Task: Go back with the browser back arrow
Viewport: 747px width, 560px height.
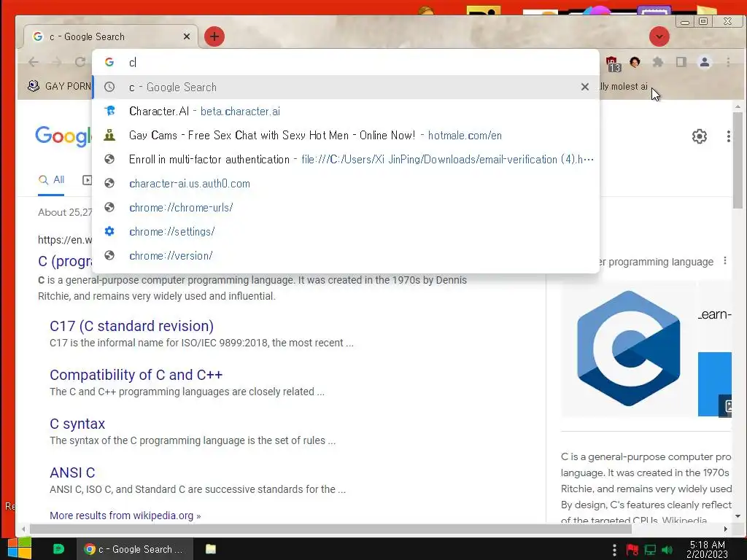Action: [34, 62]
